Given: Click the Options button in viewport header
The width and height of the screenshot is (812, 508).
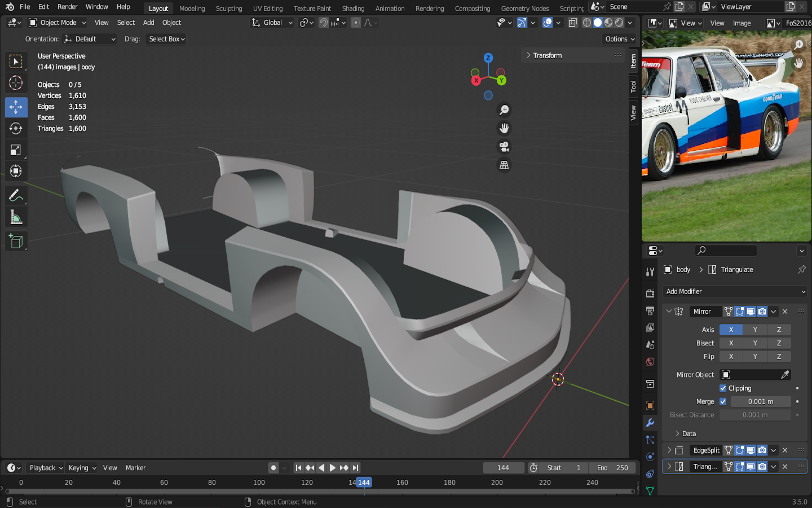Looking at the screenshot, I should [x=619, y=39].
